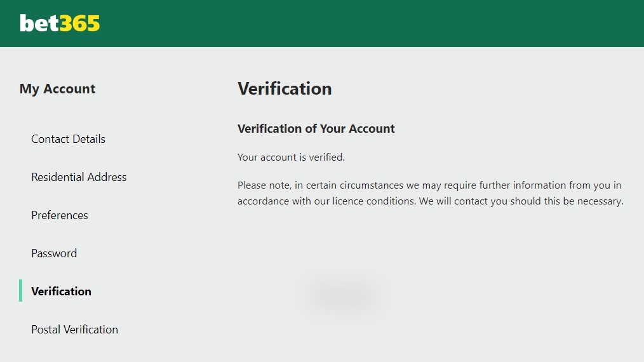Image resolution: width=644 pixels, height=362 pixels.
Task: Click 'Your account is verified.' text
Action: tap(291, 158)
